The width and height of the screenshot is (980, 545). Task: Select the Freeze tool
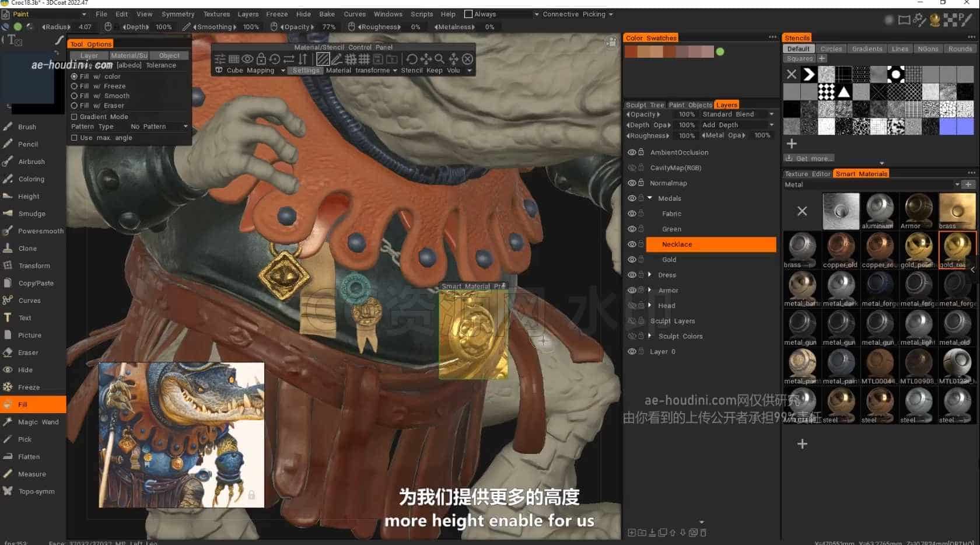point(28,387)
